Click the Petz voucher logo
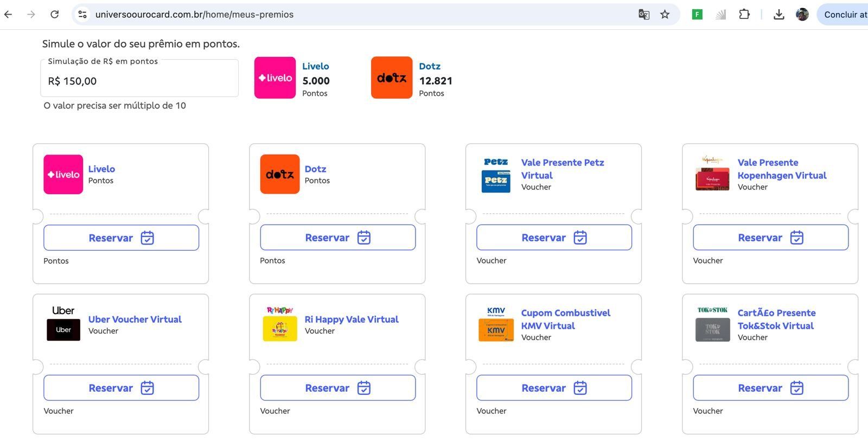 tap(496, 175)
